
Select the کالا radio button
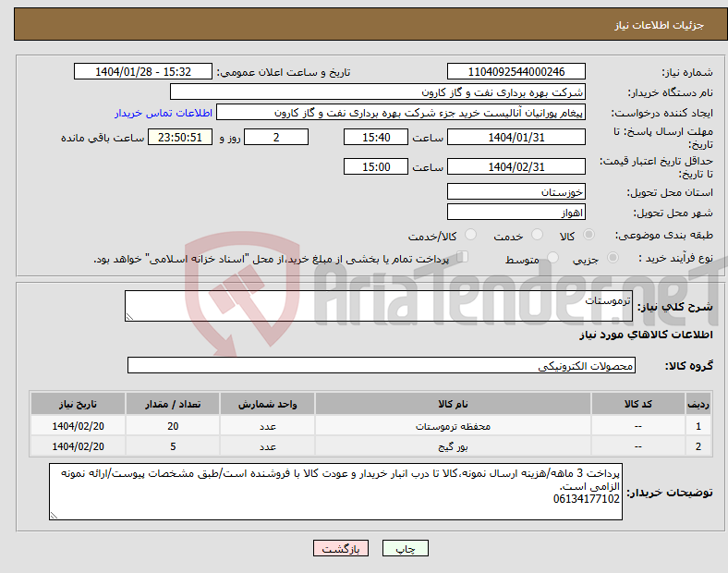588,235
